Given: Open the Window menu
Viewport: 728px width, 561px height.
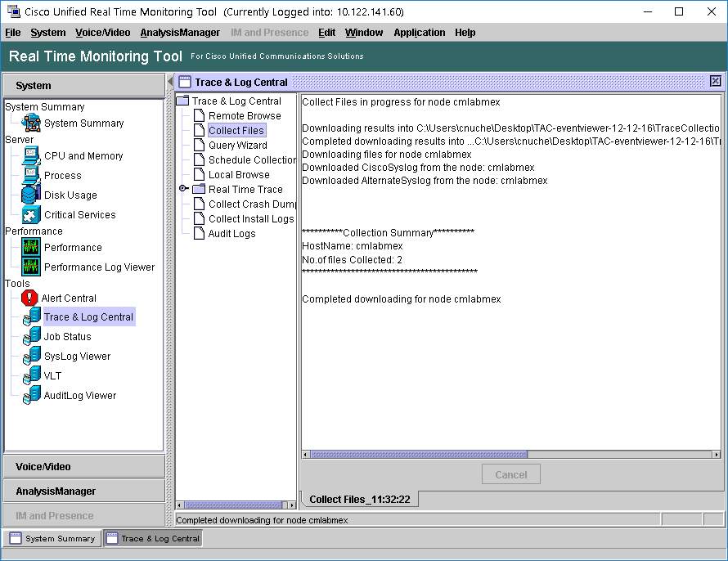Looking at the screenshot, I should tap(364, 33).
